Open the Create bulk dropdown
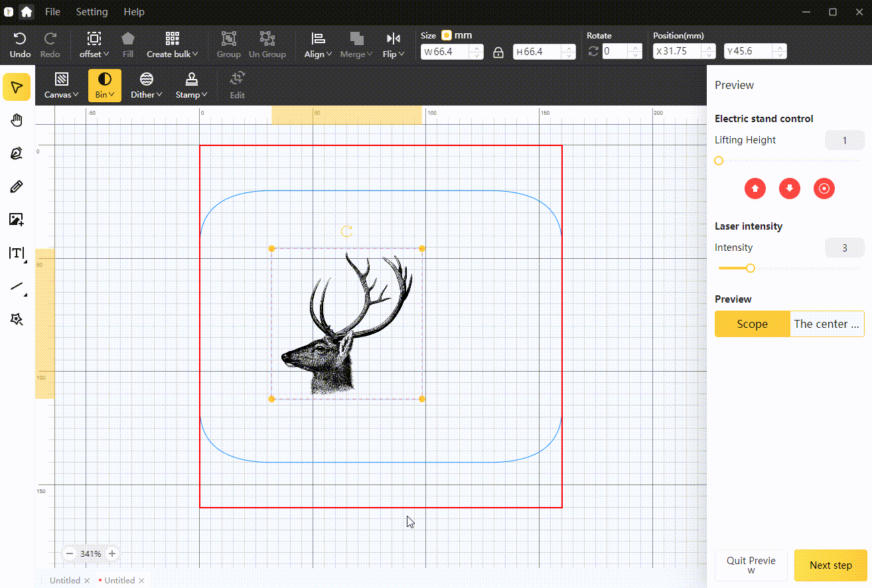 coord(173,44)
